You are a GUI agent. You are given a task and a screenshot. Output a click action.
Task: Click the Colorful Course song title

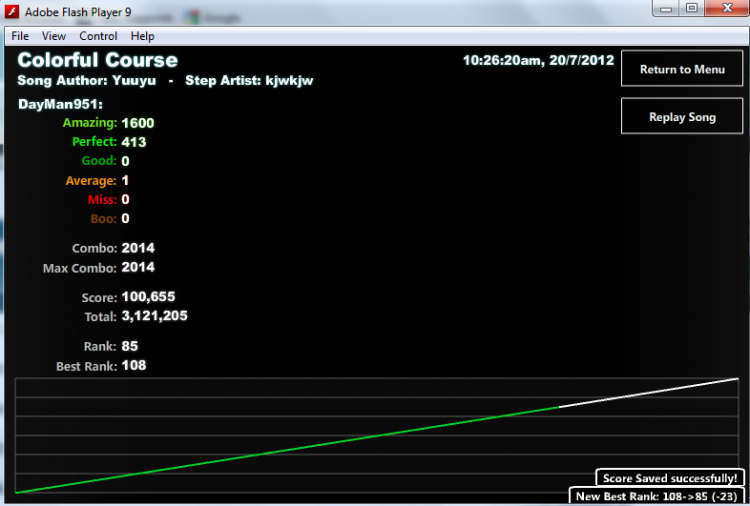[x=98, y=60]
